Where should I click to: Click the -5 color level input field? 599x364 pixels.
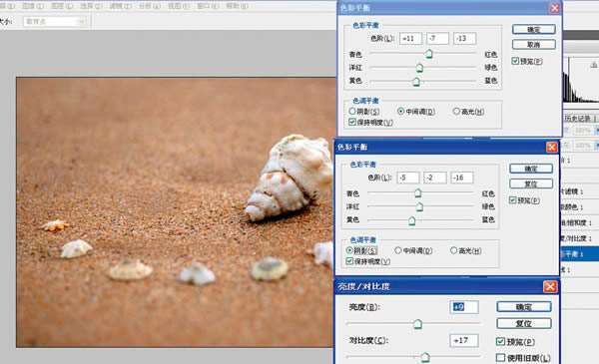point(408,178)
